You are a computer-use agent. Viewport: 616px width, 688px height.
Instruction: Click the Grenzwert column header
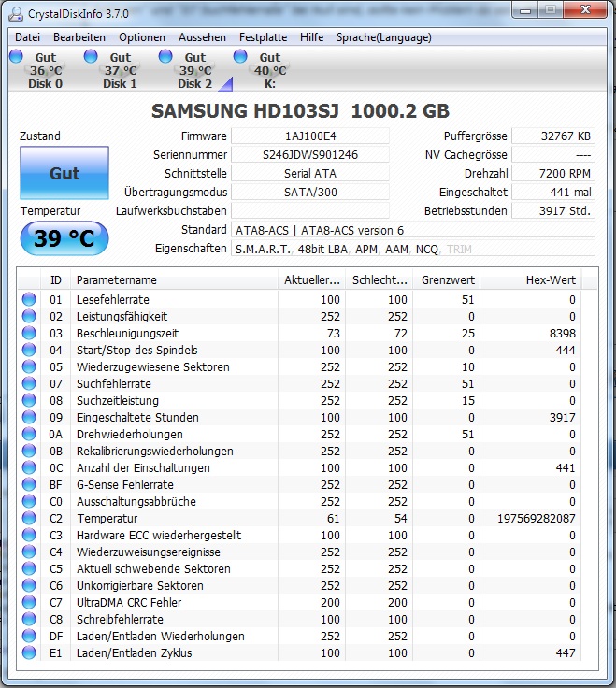coord(447,279)
